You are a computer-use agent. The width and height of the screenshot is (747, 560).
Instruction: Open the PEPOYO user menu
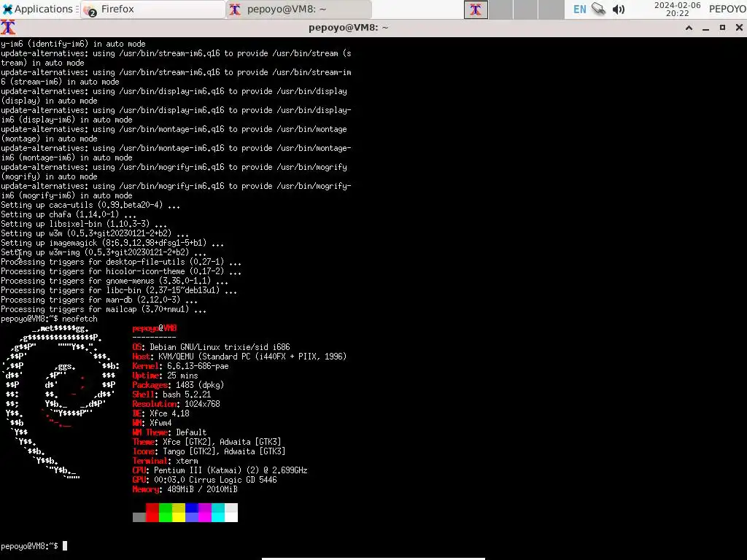pos(727,9)
